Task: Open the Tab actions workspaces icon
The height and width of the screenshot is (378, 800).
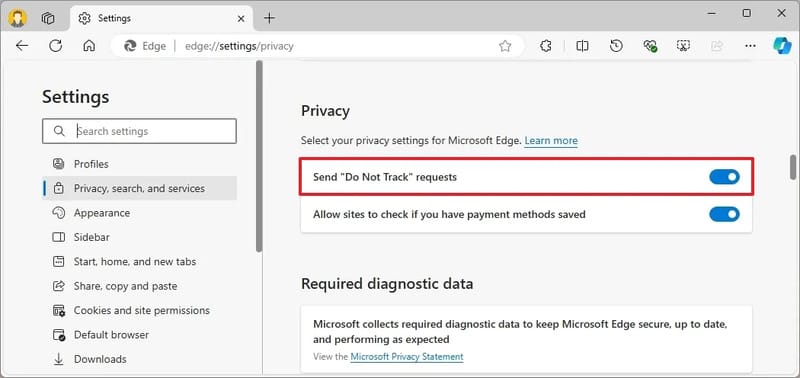Action: pos(48,18)
